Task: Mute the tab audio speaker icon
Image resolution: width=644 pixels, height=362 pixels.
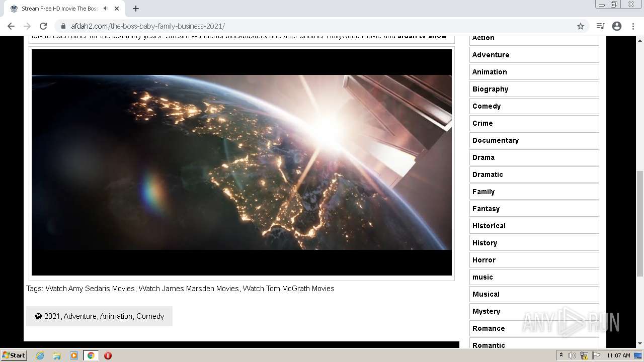Action: 106,9
